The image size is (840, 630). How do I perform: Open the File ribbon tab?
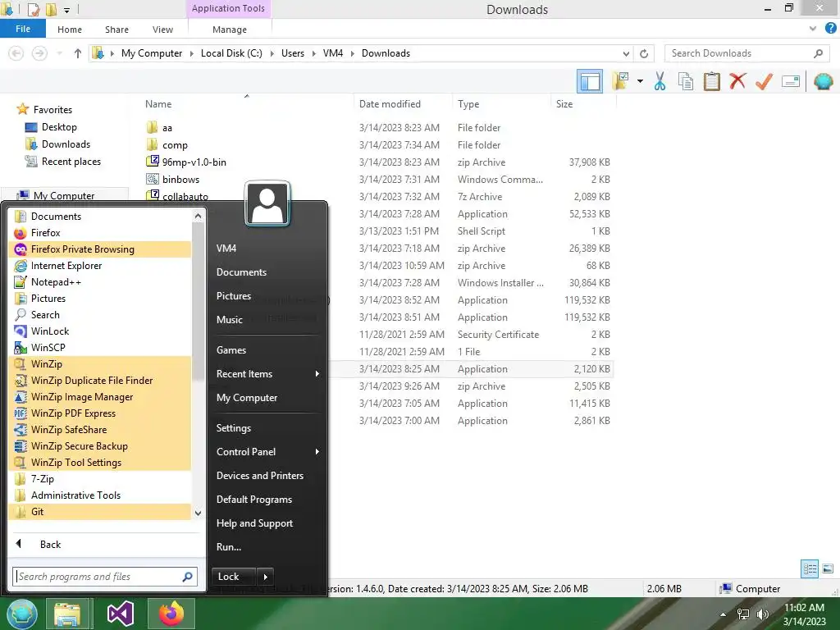click(x=23, y=29)
